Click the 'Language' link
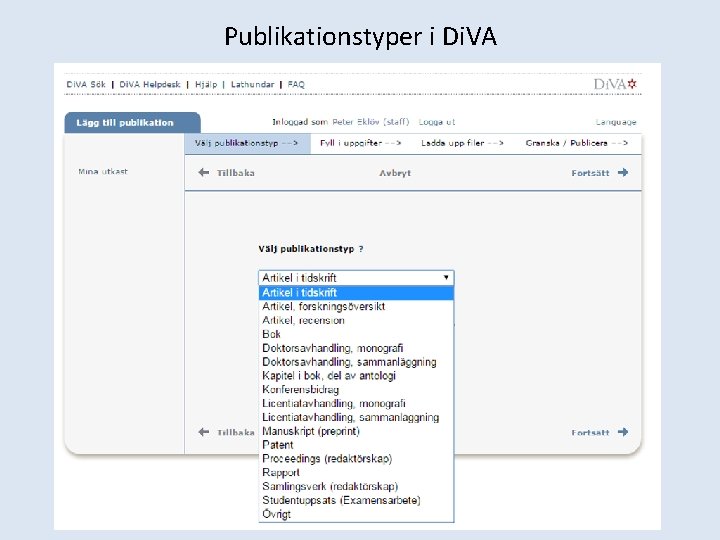The image size is (720, 540). tap(616, 122)
